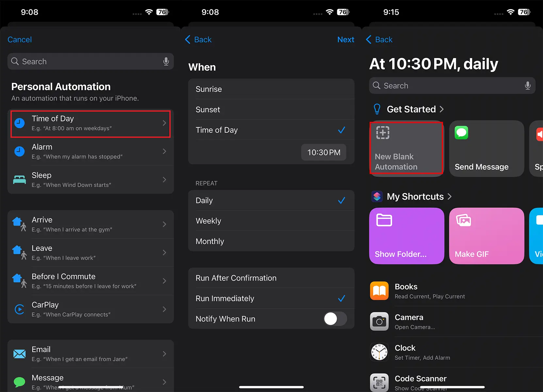Tap the Get Started lightbulb icon

pos(377,109)
